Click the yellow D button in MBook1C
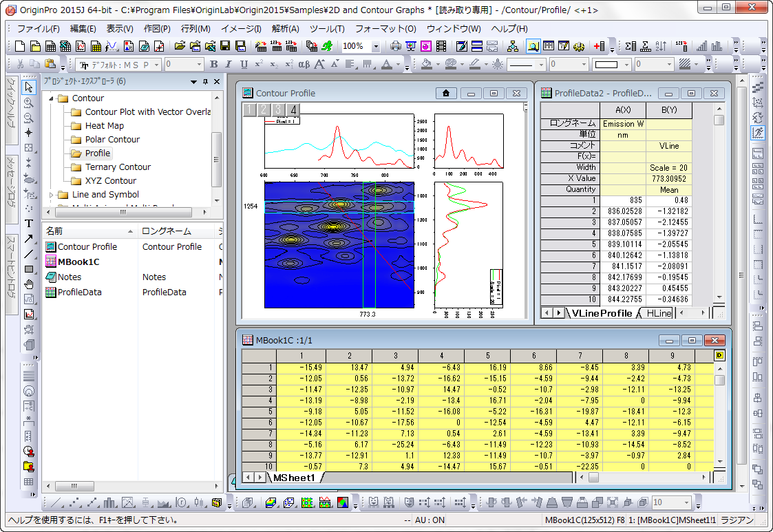Viewport: 773px width, 532px height. click(719, 356)
